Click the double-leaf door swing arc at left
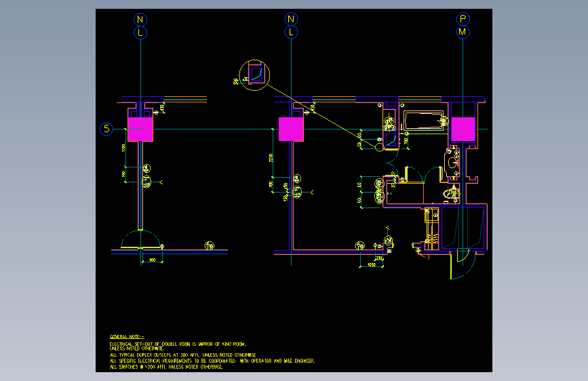The width and height of the screenshot is (588, 381). click(140, 239)
